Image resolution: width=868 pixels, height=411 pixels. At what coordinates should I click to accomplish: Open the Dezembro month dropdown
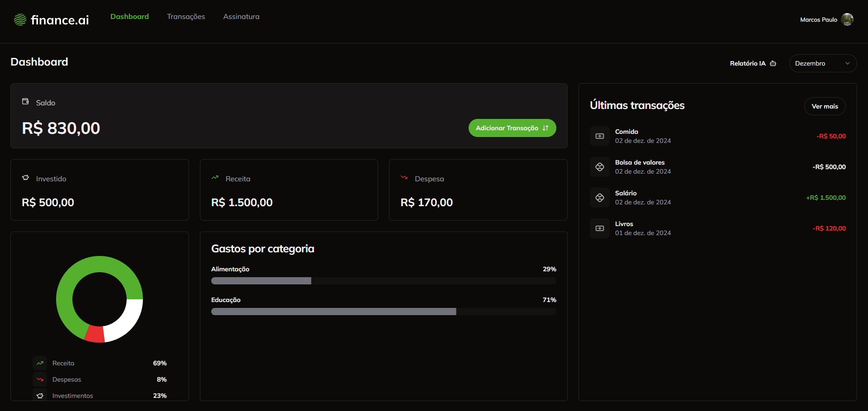pos(823,63)
